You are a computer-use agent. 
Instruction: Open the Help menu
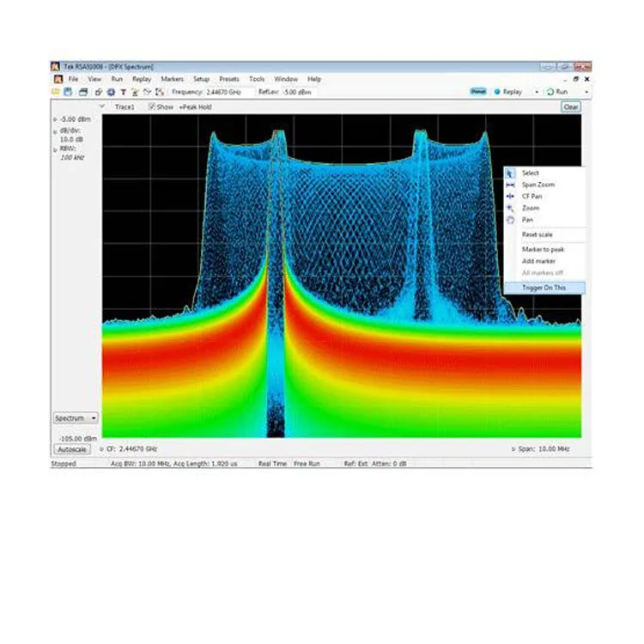[x=314, y=79]
